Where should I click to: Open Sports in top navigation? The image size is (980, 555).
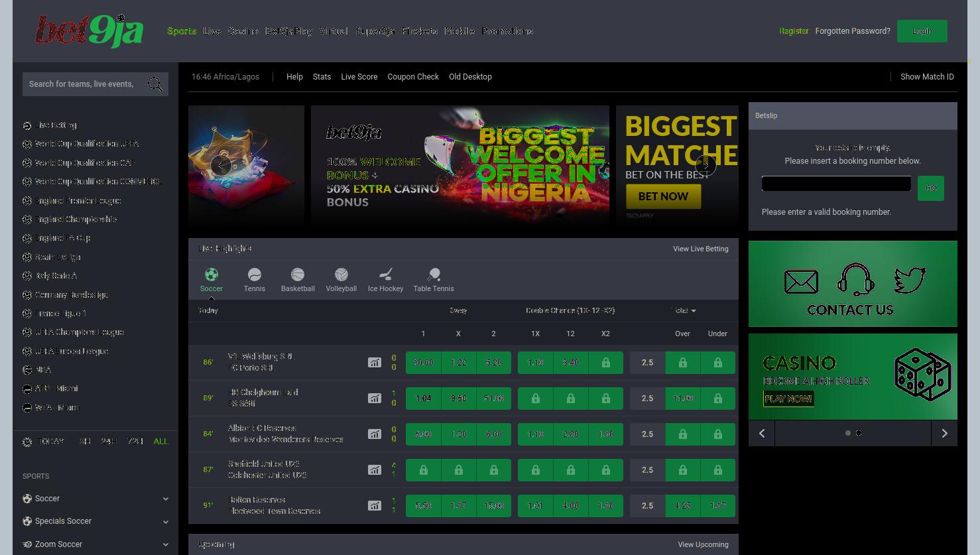tap(182, 31)
